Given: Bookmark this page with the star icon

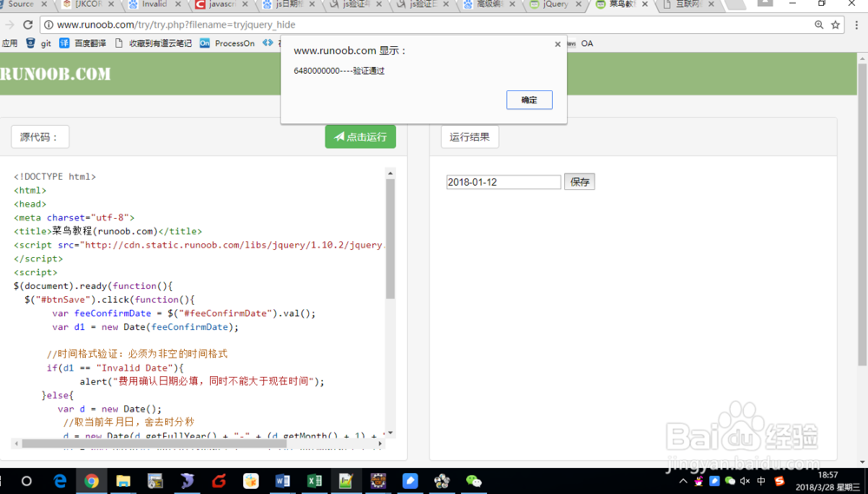Looking at the screenshot, I should 835,24.
